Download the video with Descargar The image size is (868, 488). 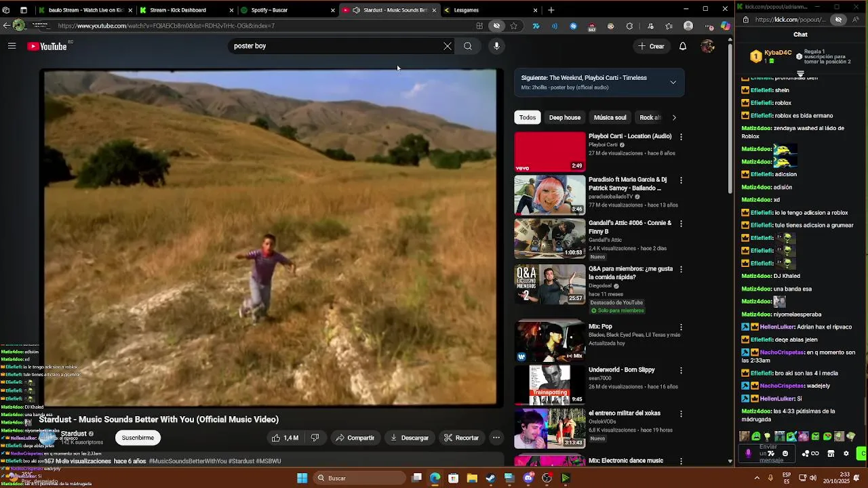point(410,438)
